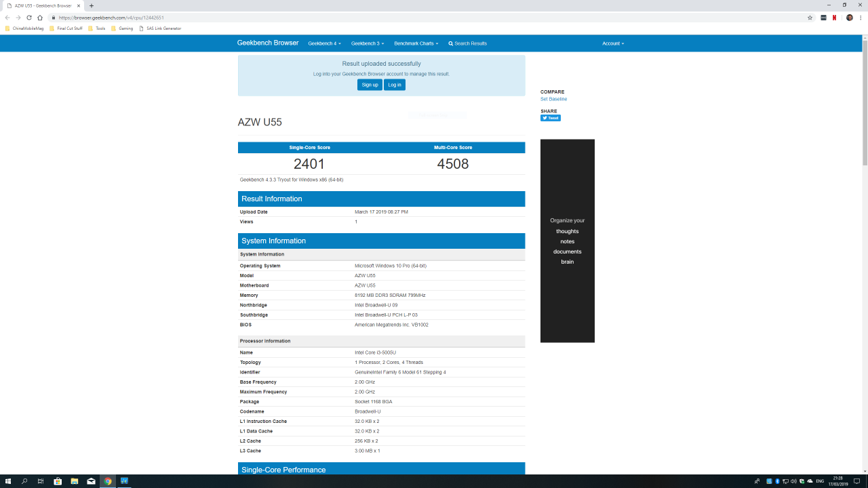Open the notification Action Center
This screenshot has height=488, width=868.
pos(856,481)
